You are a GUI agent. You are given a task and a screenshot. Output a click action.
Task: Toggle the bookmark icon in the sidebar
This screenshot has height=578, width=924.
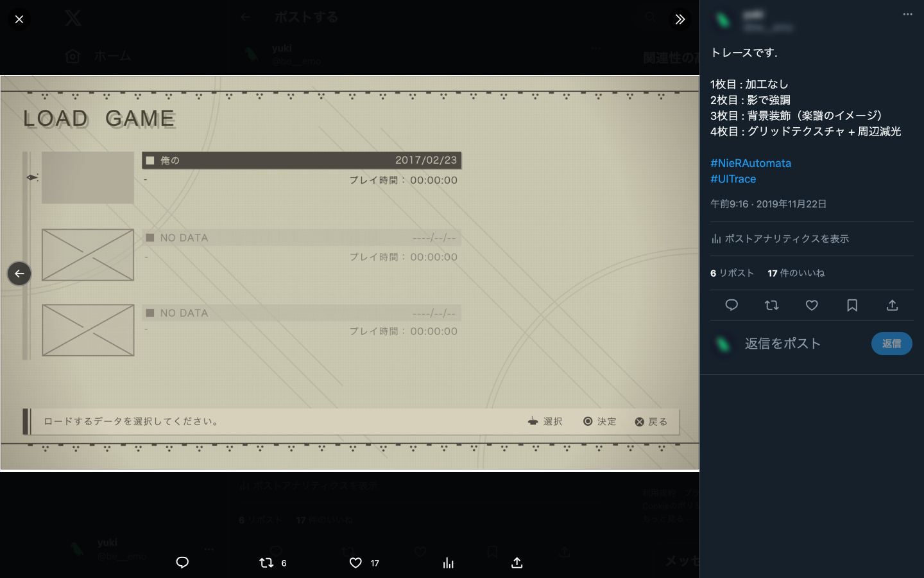[852, 305]
